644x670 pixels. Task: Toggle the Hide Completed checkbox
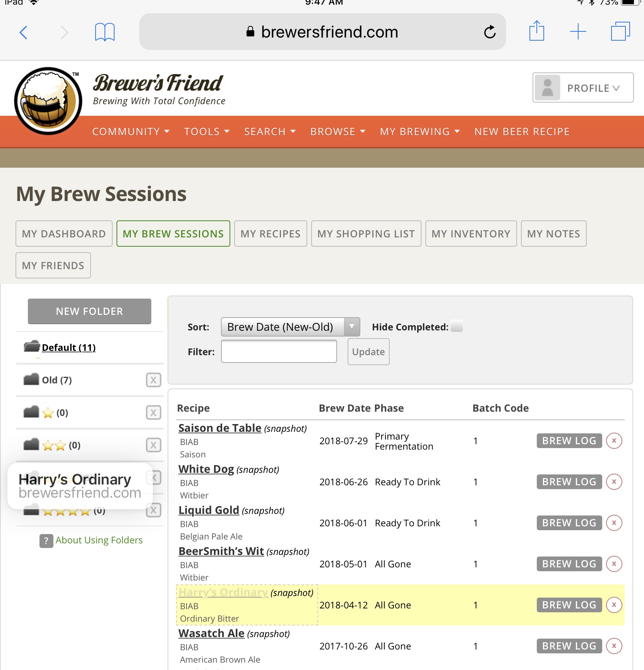pos(457,326)
